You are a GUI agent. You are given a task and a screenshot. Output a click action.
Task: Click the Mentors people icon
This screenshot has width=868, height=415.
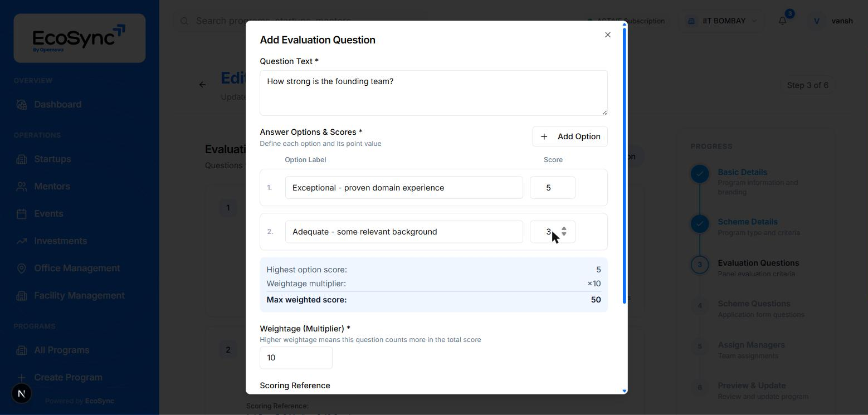click(22, 187)
